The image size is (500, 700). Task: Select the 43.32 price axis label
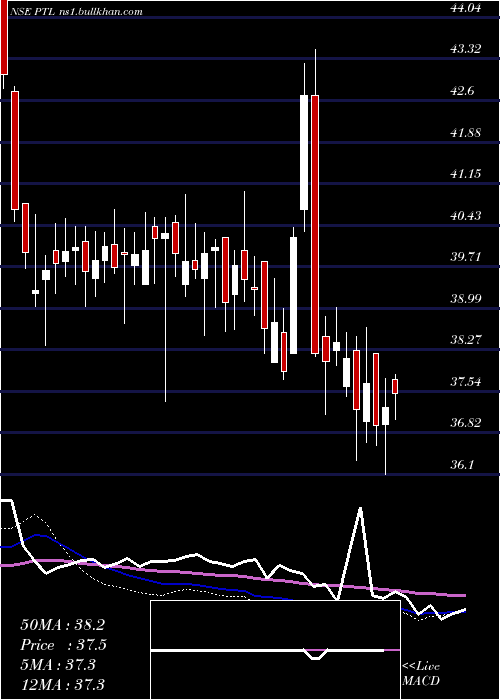tap(466, 49)
